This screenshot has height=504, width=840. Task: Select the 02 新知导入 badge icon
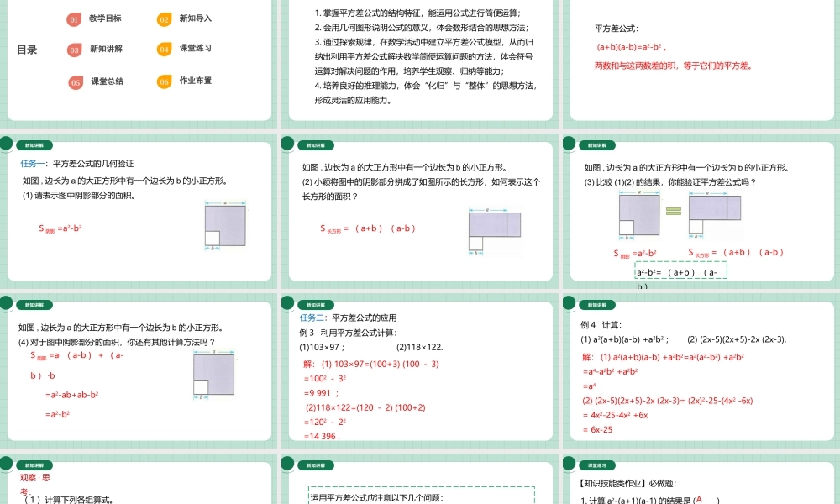[x=164, y=18]
